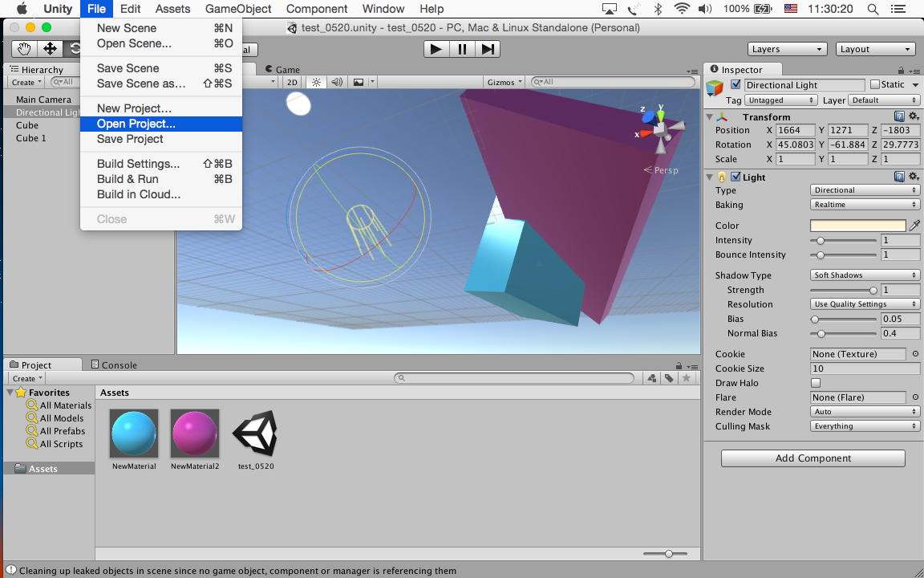This screenshot has height=578, width=924.
Task: Open Notification Center icon
Action: click(898, 9)
